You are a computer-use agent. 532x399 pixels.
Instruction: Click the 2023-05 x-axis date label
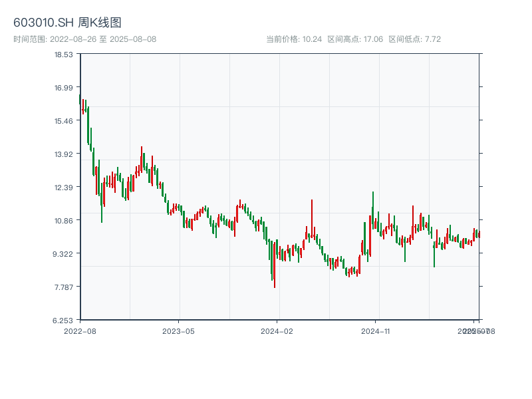pos(178,331)
